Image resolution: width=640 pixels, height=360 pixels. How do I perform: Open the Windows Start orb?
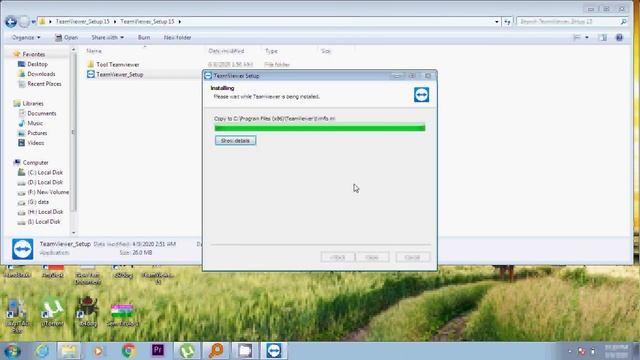(x=12, y=351)
